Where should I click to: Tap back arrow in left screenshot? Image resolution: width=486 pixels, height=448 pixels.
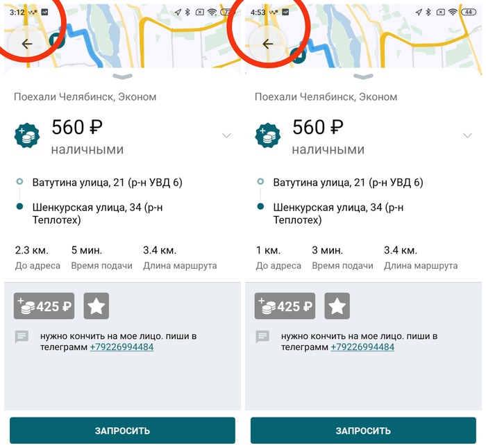click(27, 44)
